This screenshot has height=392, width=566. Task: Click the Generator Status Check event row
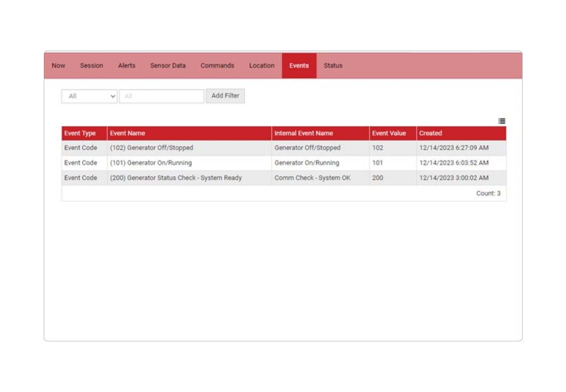[229, 178]
